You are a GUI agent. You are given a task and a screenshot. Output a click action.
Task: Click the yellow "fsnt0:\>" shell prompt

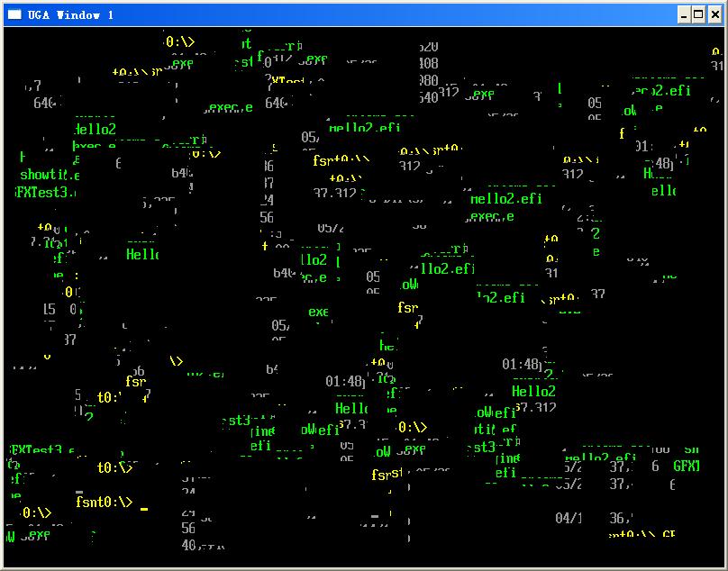(104, 502)
